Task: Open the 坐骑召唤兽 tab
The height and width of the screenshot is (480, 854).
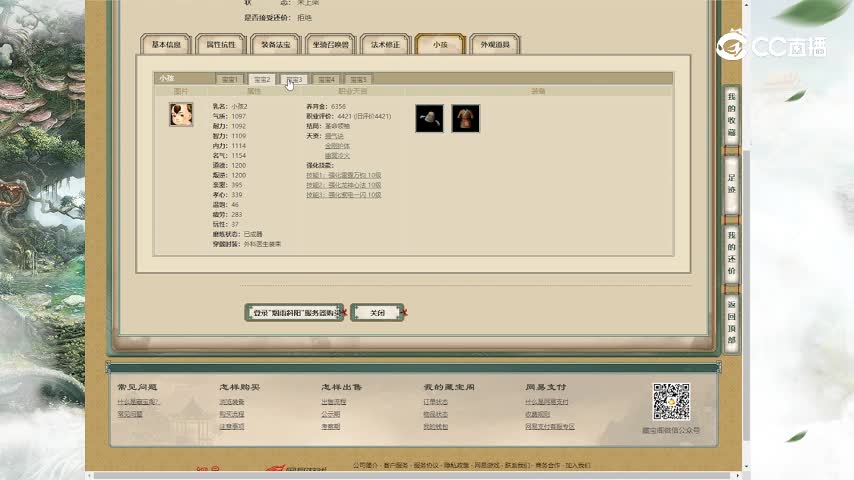Action: 331,45
